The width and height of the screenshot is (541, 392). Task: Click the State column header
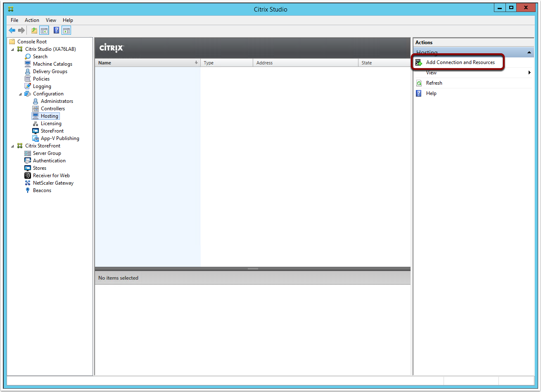384,63
